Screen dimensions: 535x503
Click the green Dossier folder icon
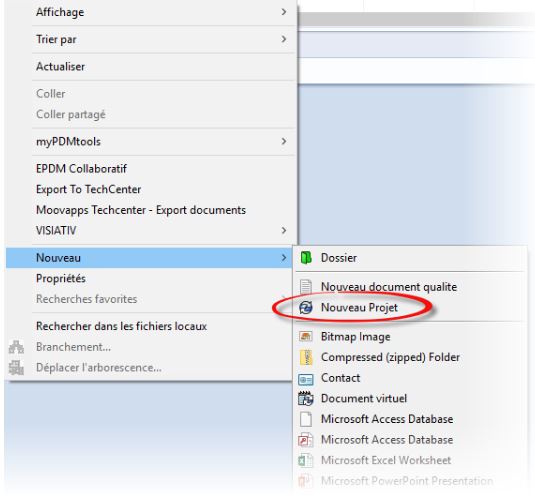click(x=306, y=258)
